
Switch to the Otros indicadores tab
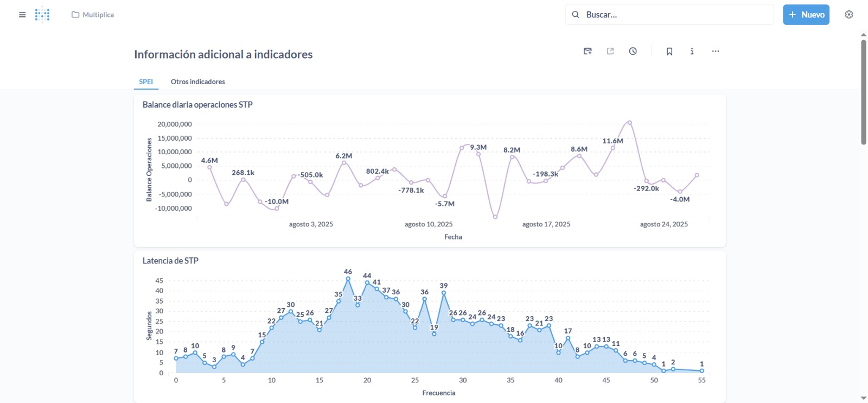click(x=197, y=81)
